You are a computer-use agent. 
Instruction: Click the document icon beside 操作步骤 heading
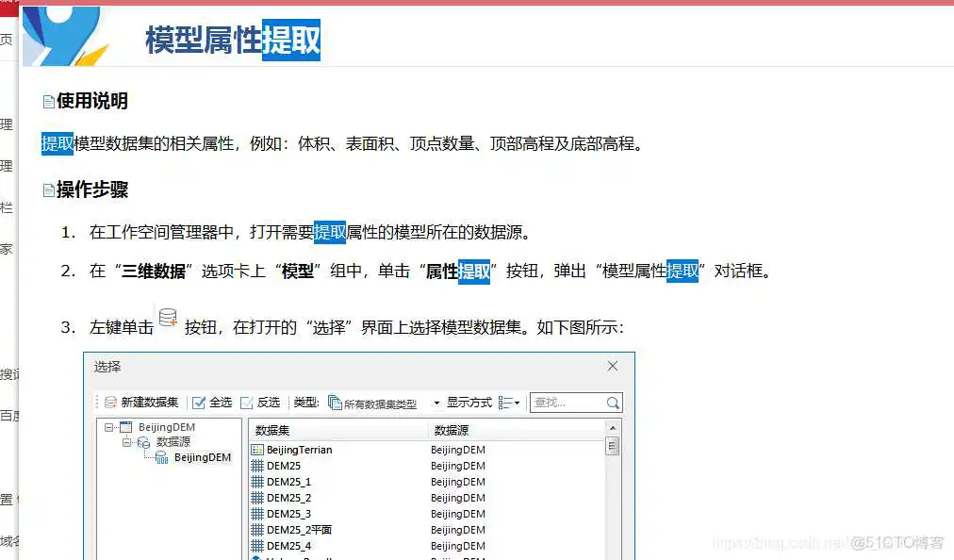(48, 189)
